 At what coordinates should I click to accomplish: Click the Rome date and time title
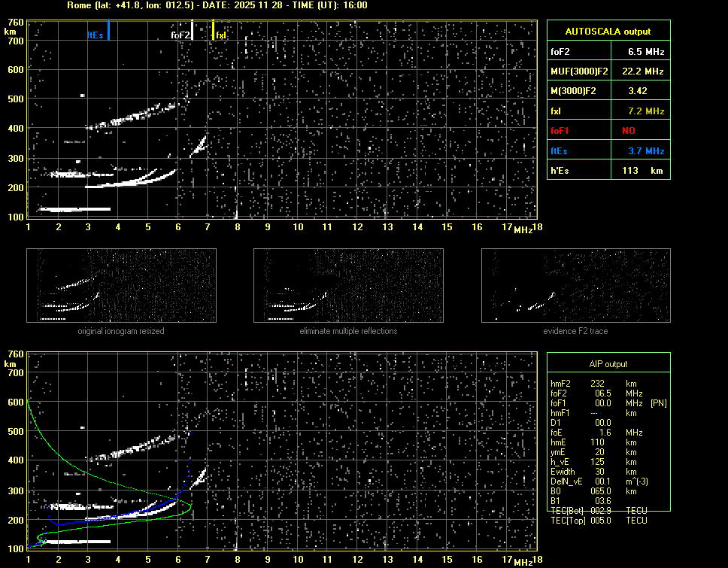tap(217, 5)
